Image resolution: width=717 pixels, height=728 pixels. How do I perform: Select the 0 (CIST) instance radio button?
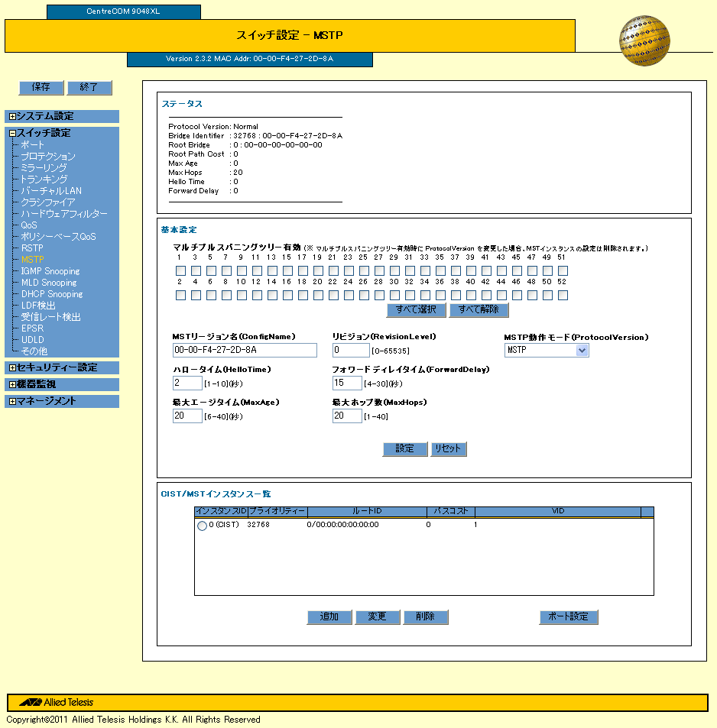pyautogui.click(x=202, y=526)
